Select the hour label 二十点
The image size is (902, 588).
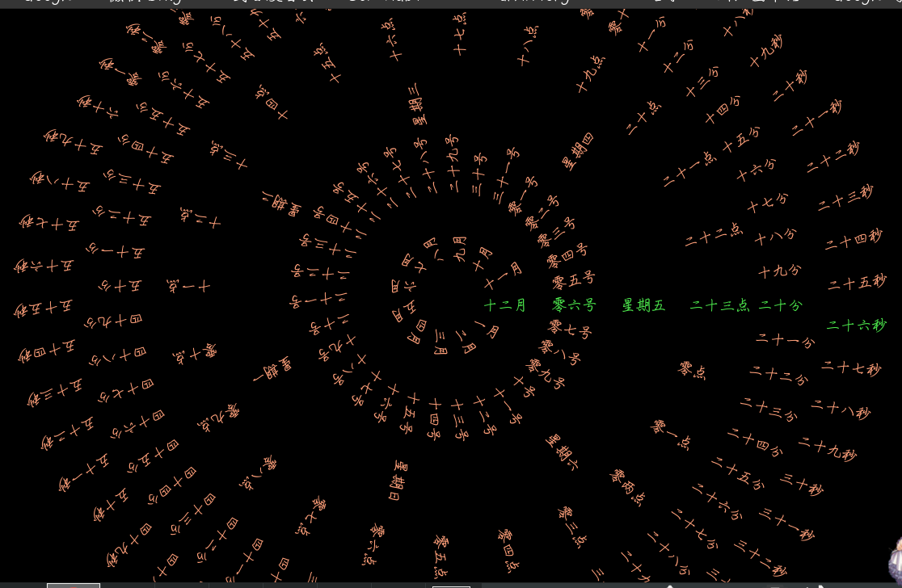[x=643, y=119]
